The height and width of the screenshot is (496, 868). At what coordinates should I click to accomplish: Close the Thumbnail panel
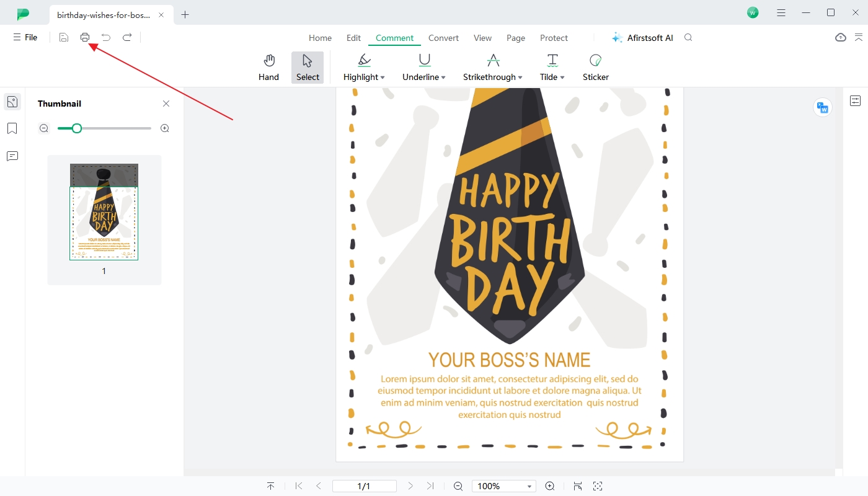coord(166,104)
